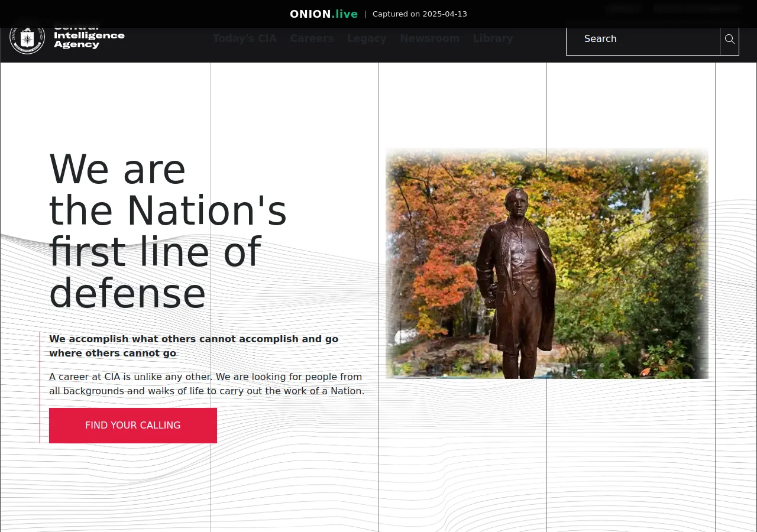This screenshot has height=532, width=757.
Task: Click the FIND YOUR CALLING button
Action: tap(133, 426)
